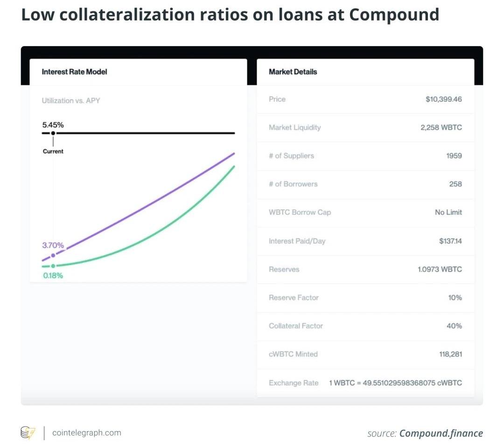Click the Collateral Factor 40% value
The width and height of the screenshot is (504, 447).
(454, 326)
